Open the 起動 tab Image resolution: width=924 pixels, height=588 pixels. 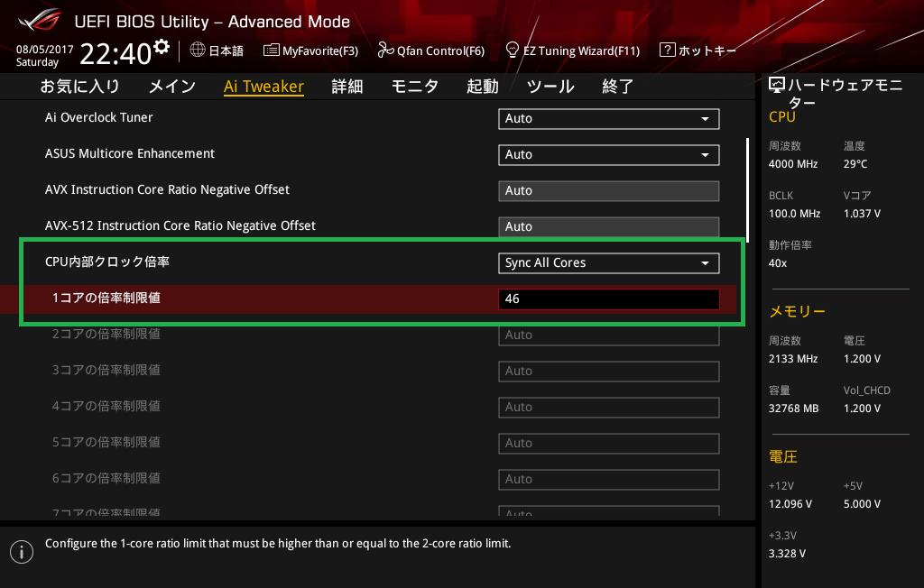click(x=483, y=87)
